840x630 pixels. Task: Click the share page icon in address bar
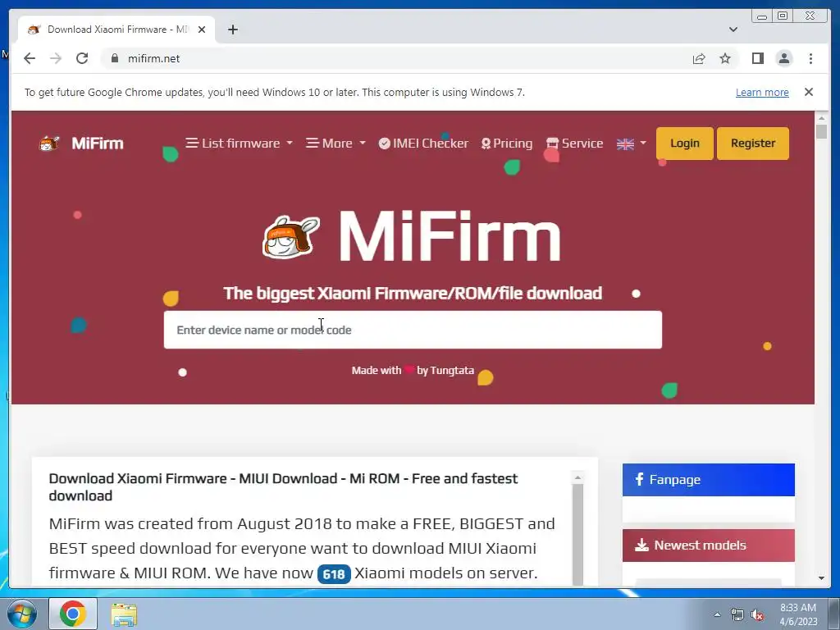click(x=699, y=58)
